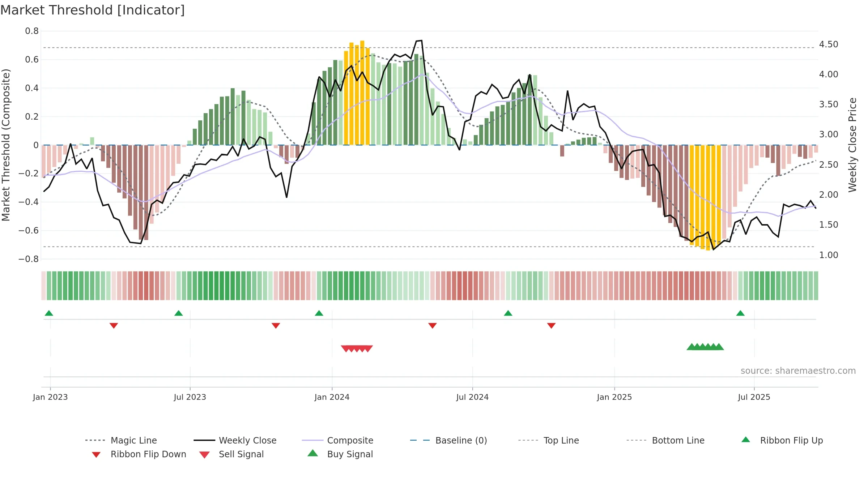This screenshot has height=488, width=868.
Task: Click the source: sharemaestro.com text
Action: 798,371
